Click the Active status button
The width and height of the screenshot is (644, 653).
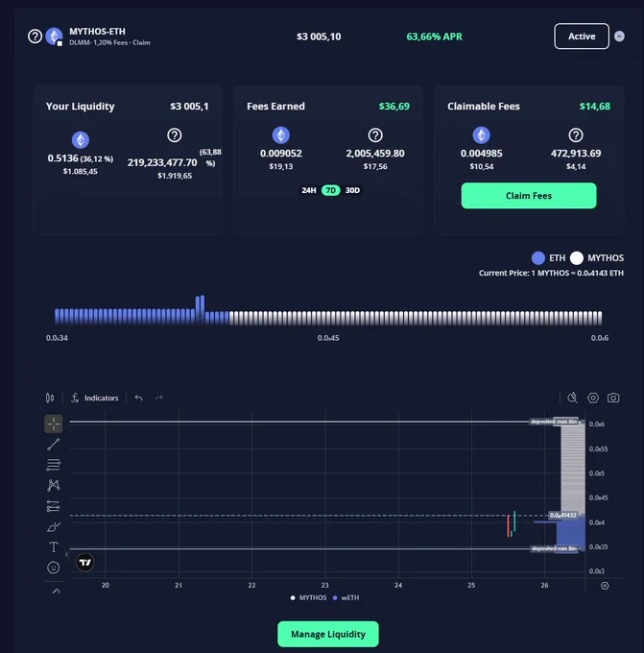pos(582,36)
